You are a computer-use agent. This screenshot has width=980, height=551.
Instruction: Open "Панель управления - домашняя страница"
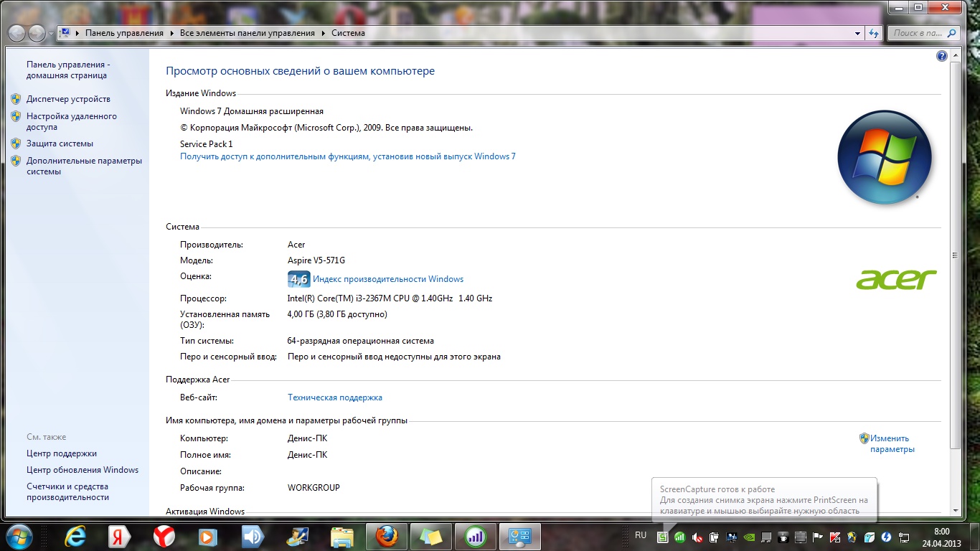pyautogui.click(x=68, y=70)
